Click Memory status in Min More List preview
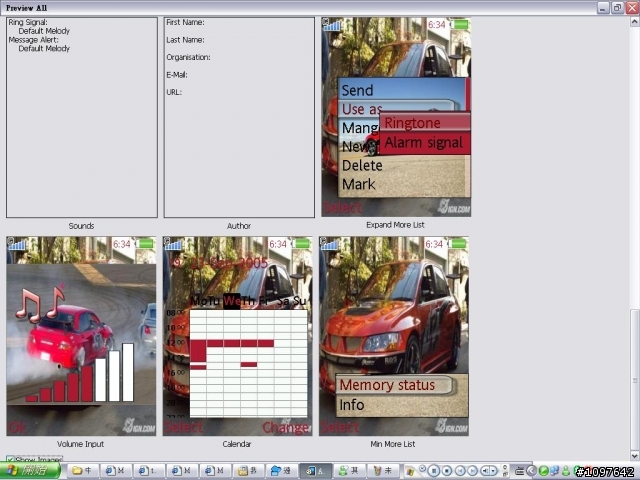 point(394,385)
